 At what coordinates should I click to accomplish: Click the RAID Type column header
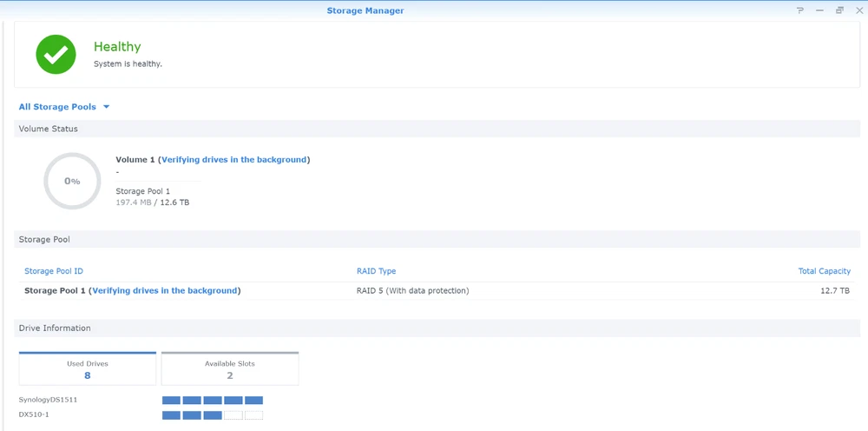click(376, 271)
